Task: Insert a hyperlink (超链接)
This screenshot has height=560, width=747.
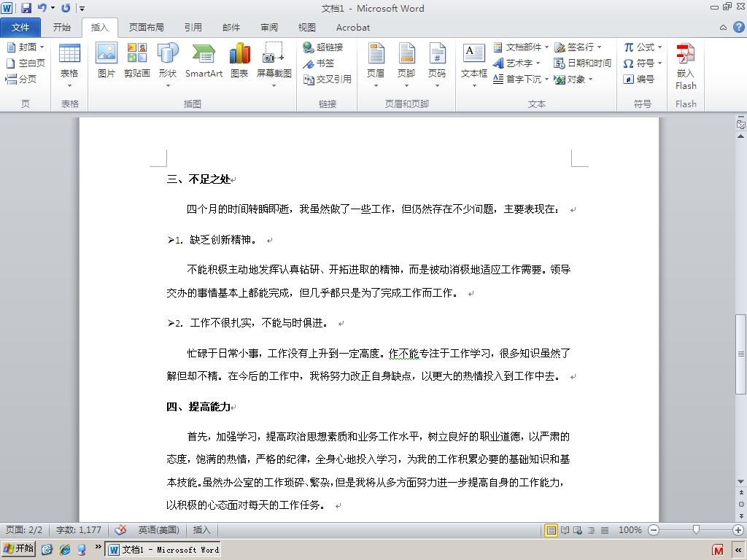Action: (x=323, y=47)
